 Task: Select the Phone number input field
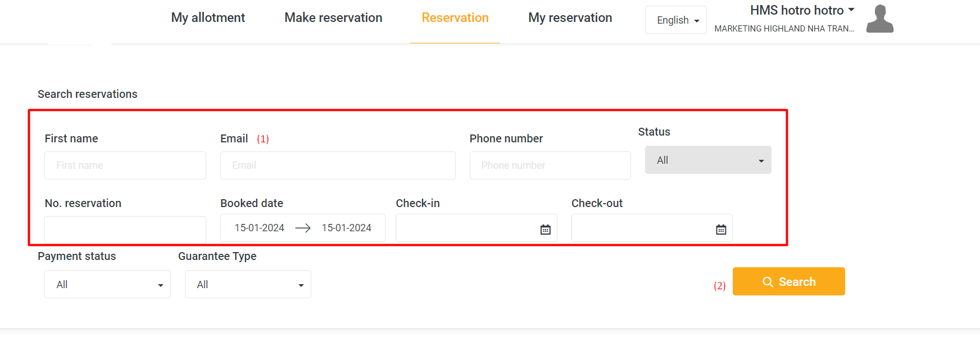pyautogui.click(x=550, y=165)
